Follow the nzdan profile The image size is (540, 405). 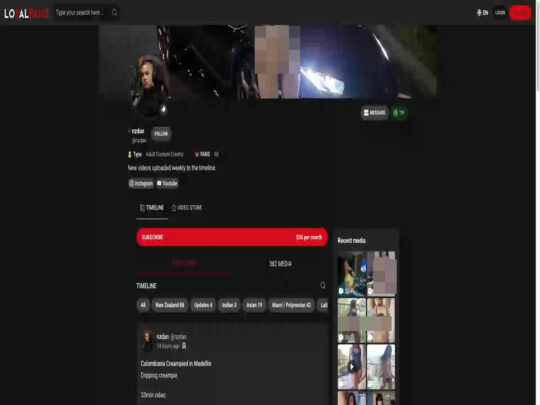pos(161,134)
